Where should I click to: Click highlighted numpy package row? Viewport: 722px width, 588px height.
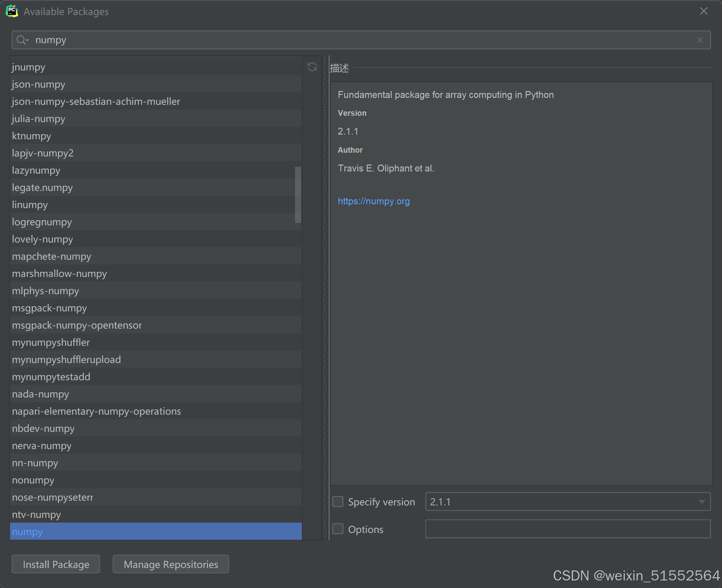click(x=156, y=531)
